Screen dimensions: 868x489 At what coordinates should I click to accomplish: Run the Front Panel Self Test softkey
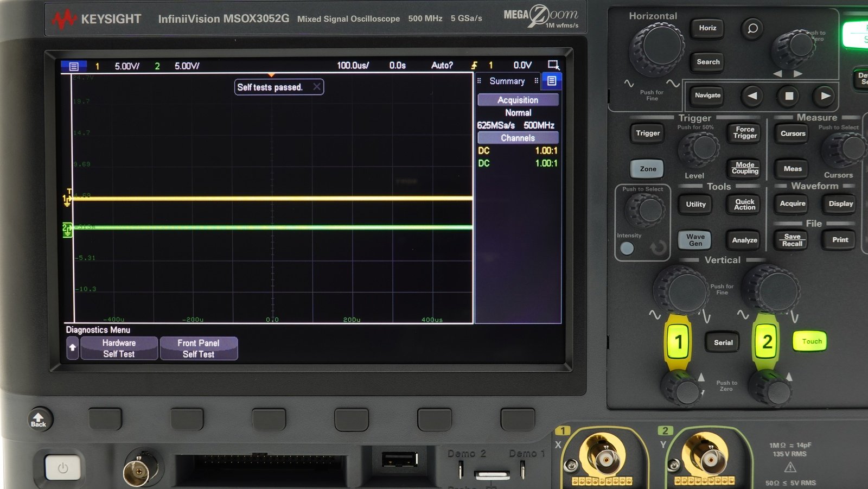tap(199, 348)
